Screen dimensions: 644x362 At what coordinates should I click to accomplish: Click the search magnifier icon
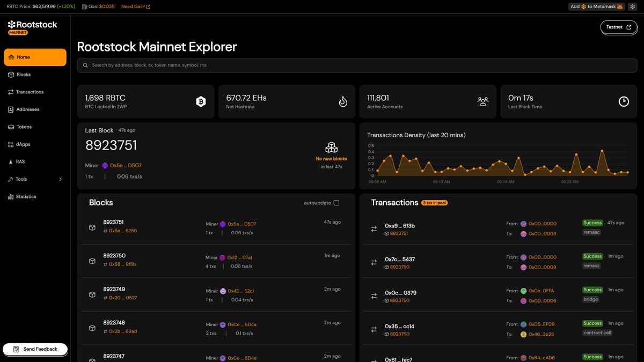pos(86,65)
